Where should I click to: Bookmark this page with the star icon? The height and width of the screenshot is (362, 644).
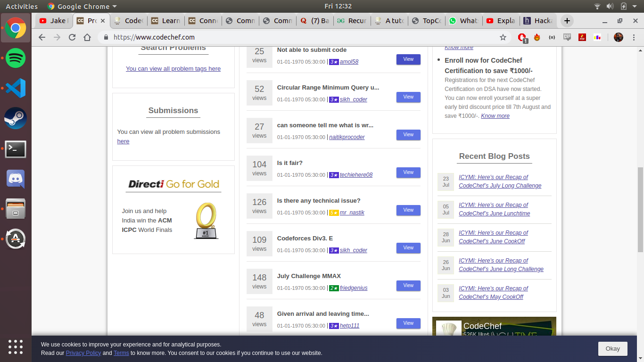[x=503, y=37]
